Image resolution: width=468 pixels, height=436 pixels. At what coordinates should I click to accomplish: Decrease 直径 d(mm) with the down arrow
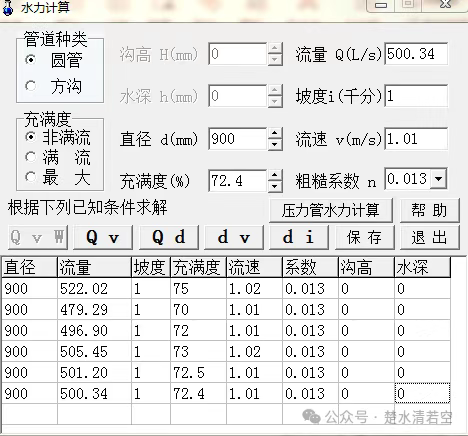(275, 144)
